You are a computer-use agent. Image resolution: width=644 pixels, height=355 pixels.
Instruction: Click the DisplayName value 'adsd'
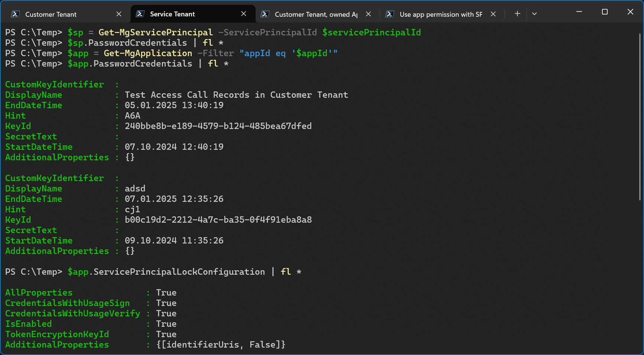(x=135, y=188)
